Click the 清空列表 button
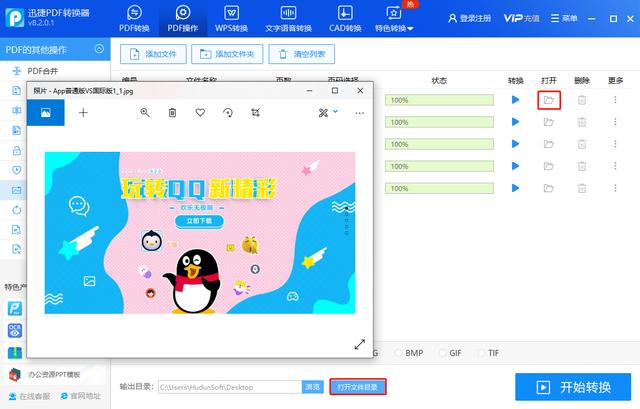 pos(302,54)
